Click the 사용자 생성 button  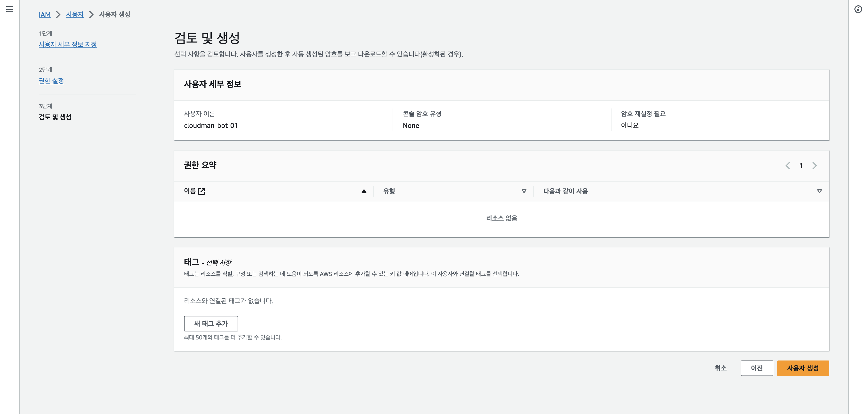[803, 368]
